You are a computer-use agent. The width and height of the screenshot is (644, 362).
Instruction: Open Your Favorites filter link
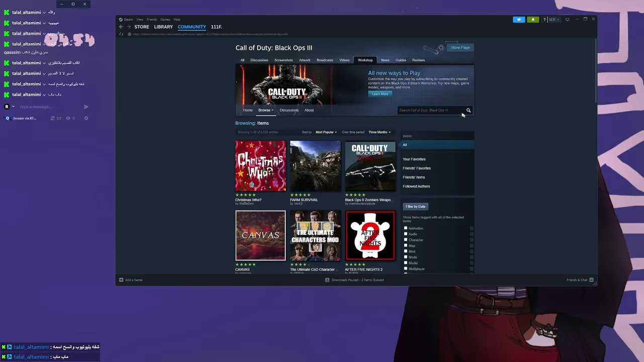414,159
